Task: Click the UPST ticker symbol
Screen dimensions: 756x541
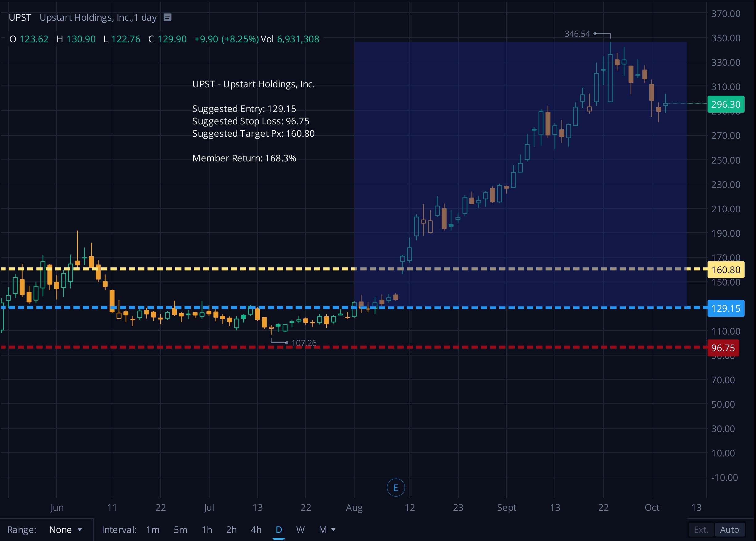Action: (20, 17)
